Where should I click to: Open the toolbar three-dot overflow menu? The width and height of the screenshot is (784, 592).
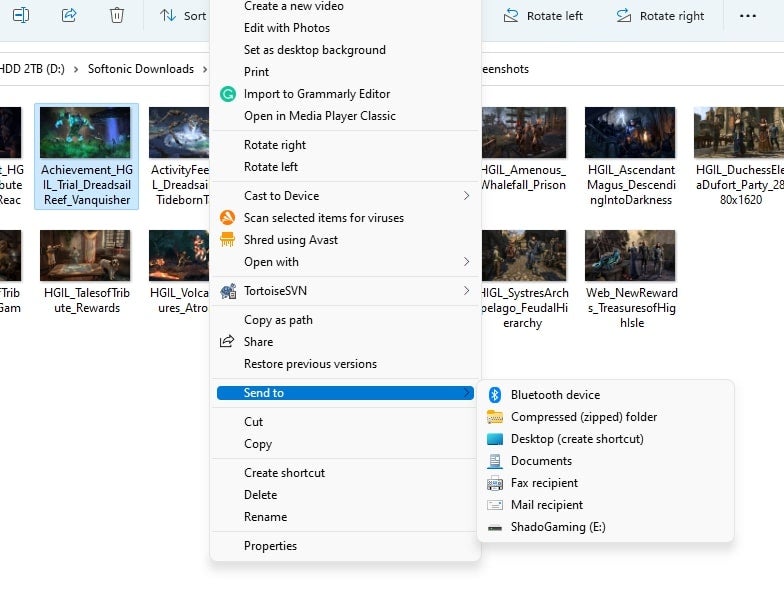(747, 16)
